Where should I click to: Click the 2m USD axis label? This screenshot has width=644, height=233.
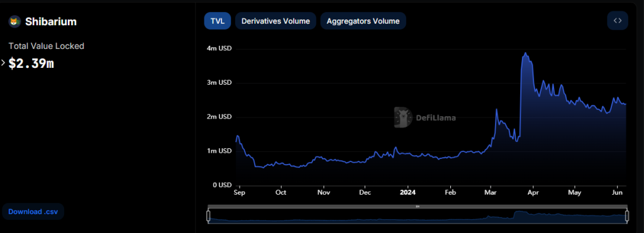click(219, 117)
